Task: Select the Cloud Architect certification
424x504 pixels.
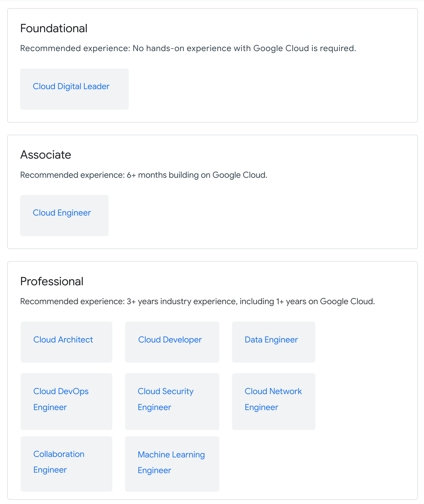Action: pos(63,340)
